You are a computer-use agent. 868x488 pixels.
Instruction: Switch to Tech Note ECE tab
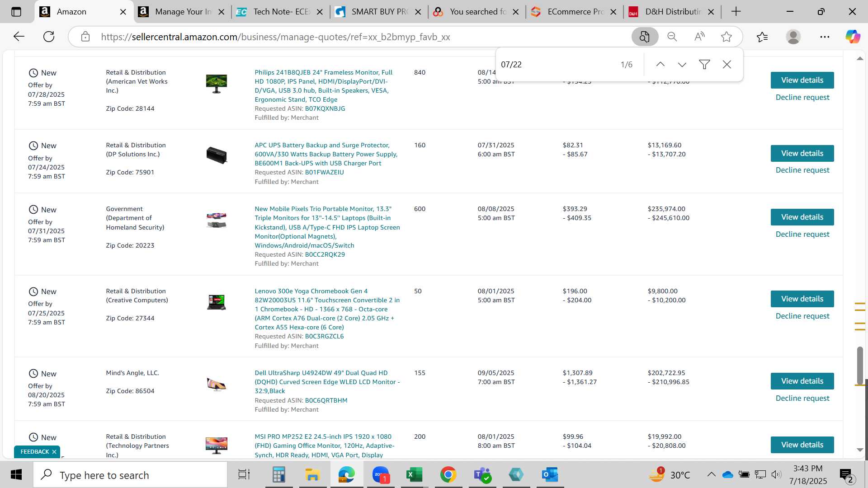[280, 12]
